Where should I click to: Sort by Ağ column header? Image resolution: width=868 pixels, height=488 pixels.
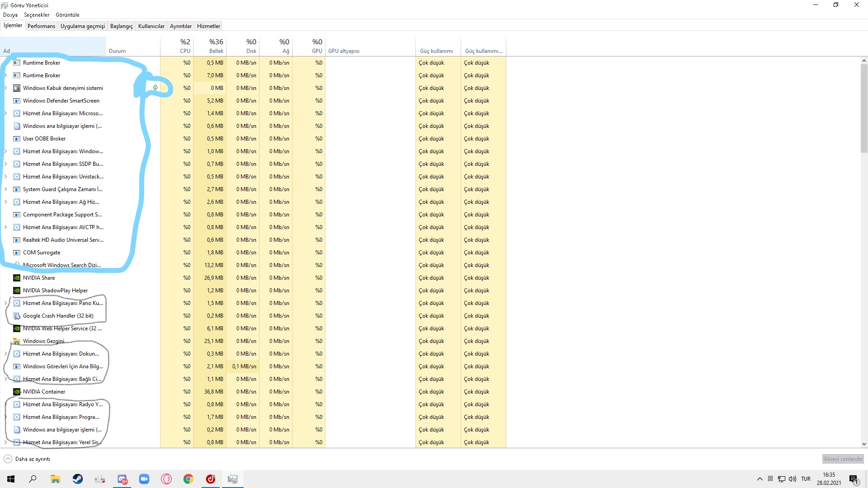point(276,46)
